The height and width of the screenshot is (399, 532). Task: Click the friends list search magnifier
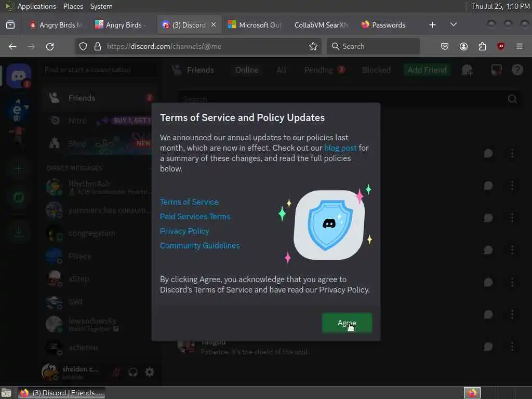pos(512,99)
